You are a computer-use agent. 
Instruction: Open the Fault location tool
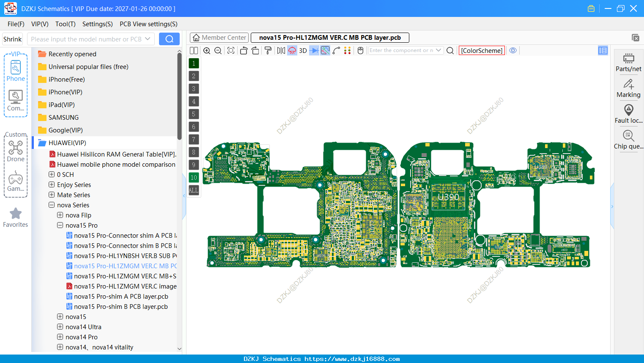pos(628,114)
